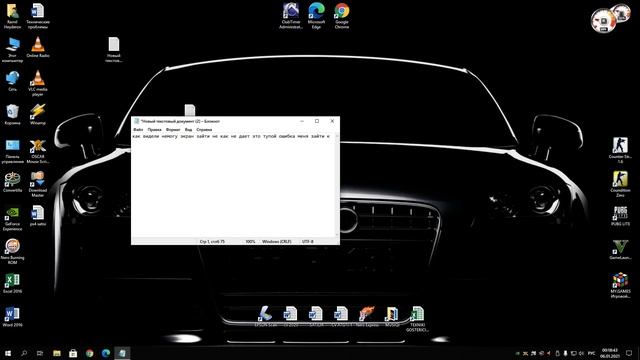Screen dimensions: 640x360
Task: Select the PUBG LITE desktop icon
Action: (x=620, y=216)
